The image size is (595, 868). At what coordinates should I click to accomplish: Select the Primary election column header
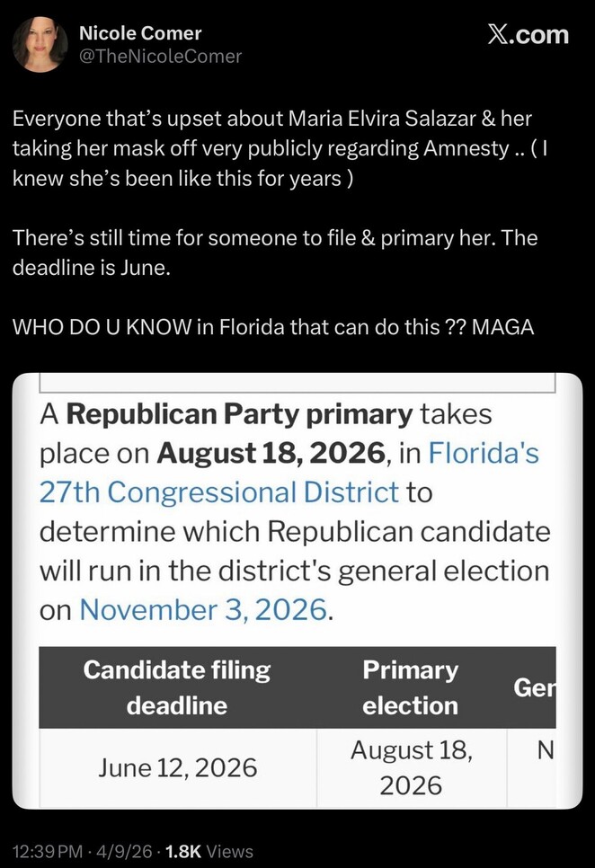(410, 687)
